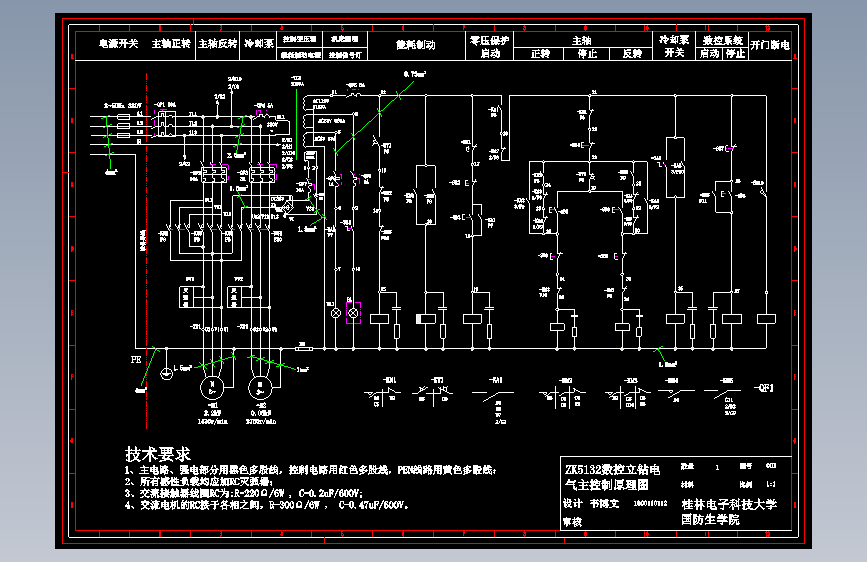The height and width of the screenshot is (562, 867).
Task: Click technical requirement line 1 about wire colors
Action: tap(310, 470)
